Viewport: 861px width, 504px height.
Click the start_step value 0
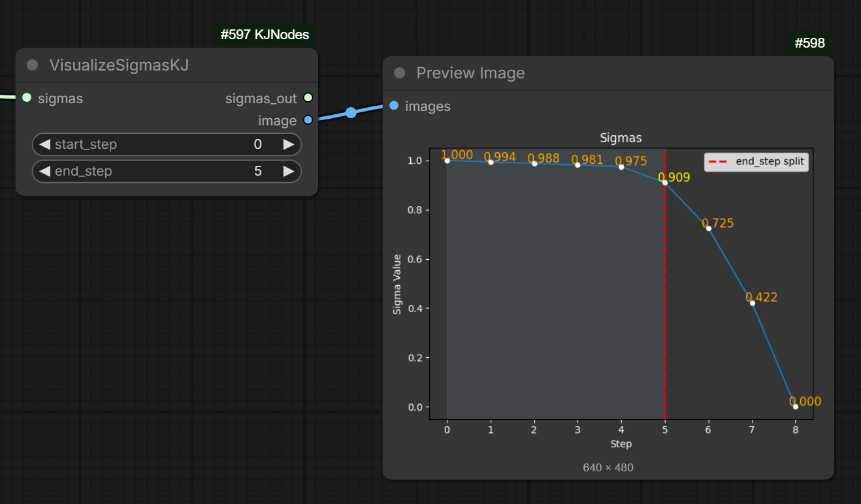click(x=258, y=144)
